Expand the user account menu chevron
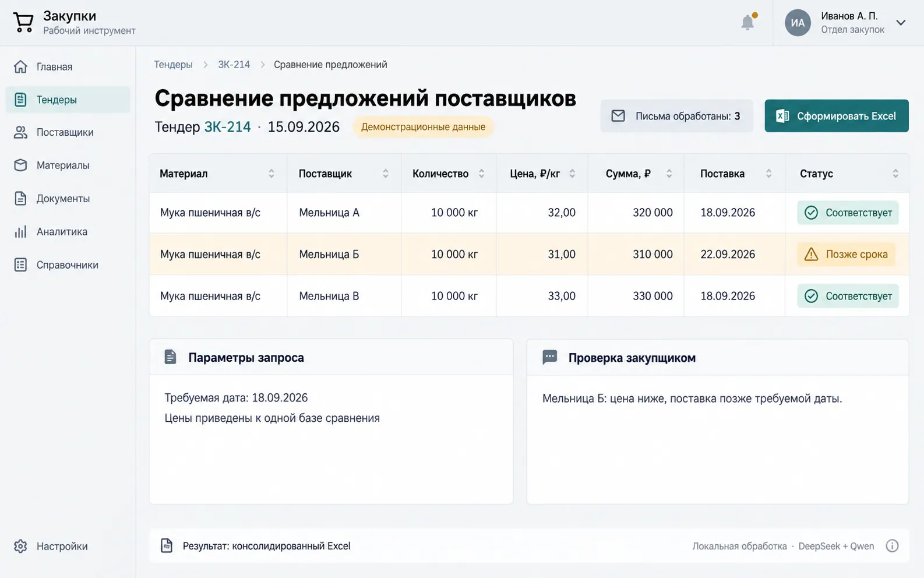The image size is (924, 578). point(901,23)
